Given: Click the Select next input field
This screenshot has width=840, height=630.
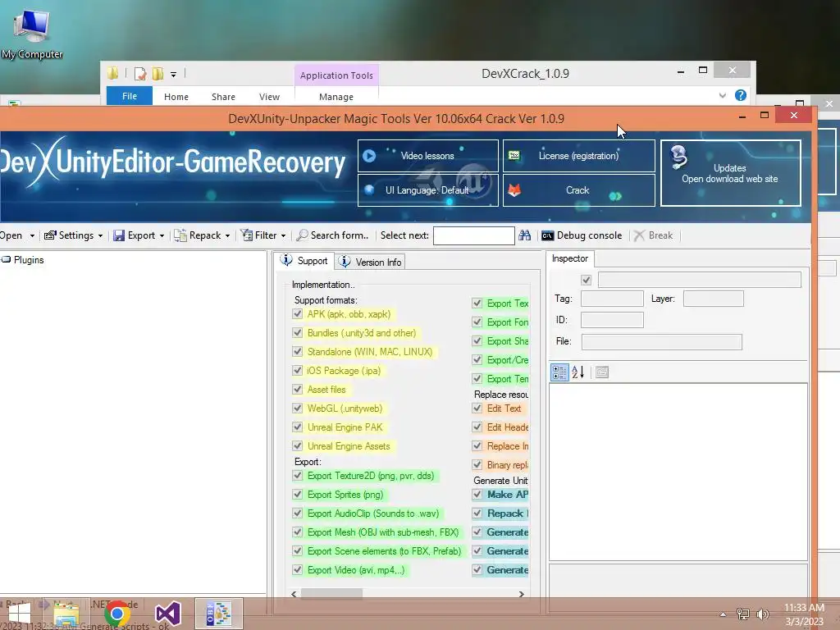Looking at the screenshot, I should pyautogui.click(x=474, y=235).
